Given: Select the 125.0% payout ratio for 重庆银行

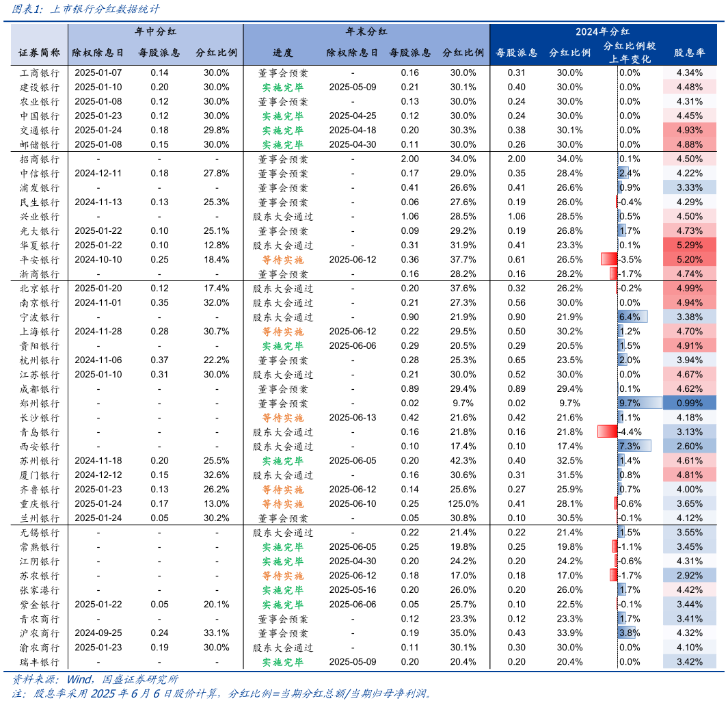Looking at the screenshot, I should pyautogui.click(x=463, y=504).
